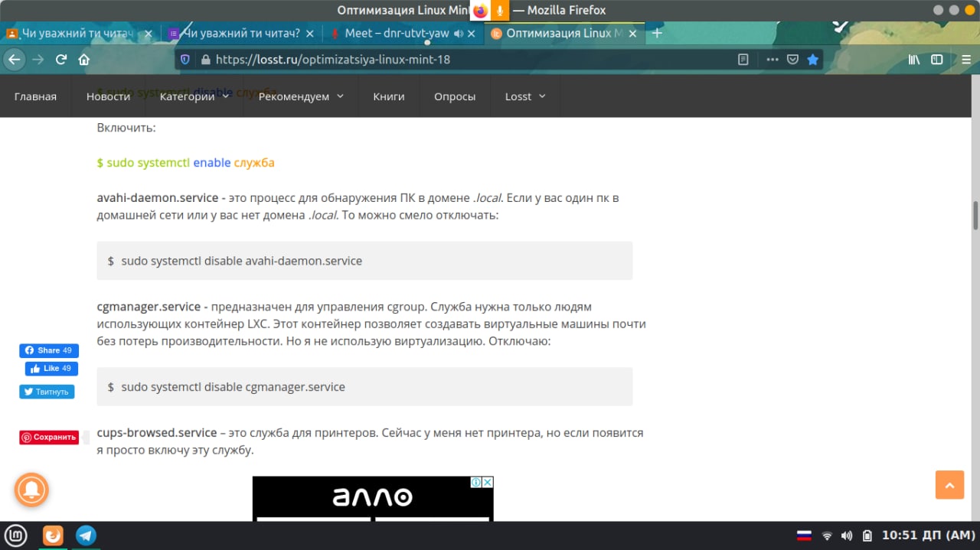Open the Книги menu item
The image size is (980, 550).
point(389,96)
